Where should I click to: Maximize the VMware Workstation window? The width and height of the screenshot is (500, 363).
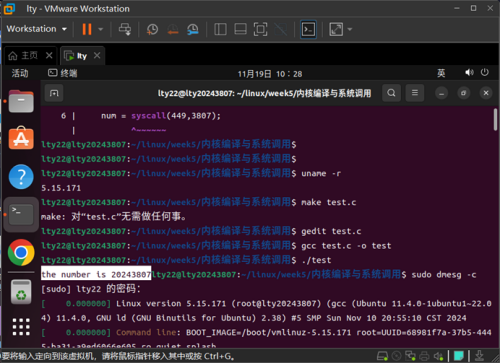(x=473, y=8)
